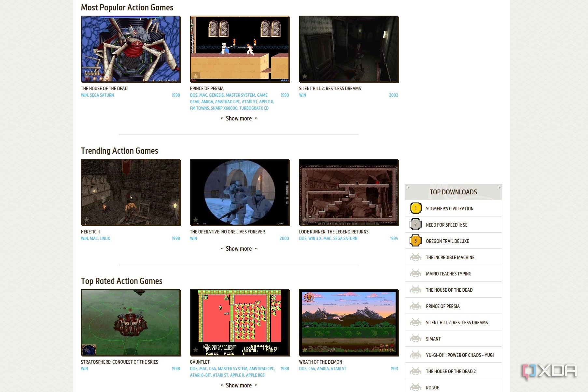Click year 1994 beside Lode Runner

394,239
